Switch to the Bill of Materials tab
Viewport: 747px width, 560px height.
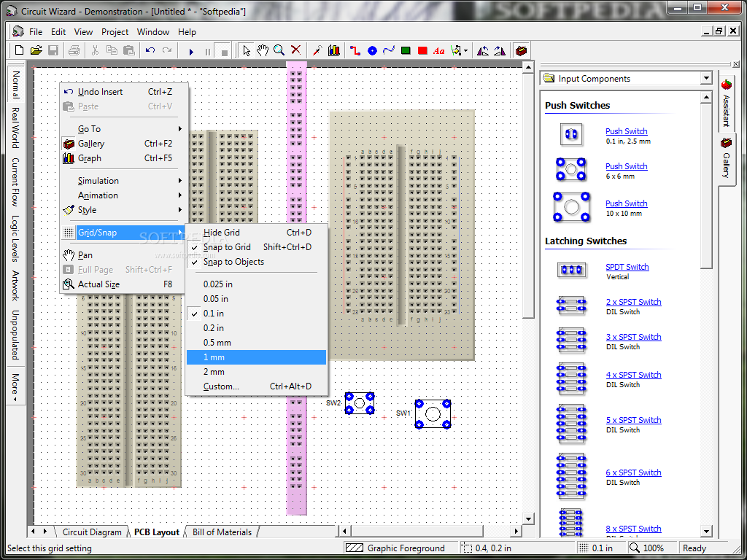(222, 532)
